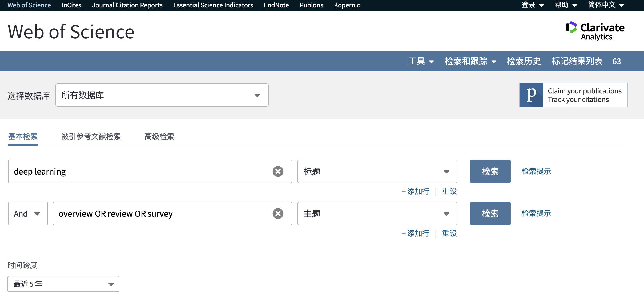This screenshot has height=301, width=644.
Task: Click 检索 button in second row
Action: tap(490, 213)
